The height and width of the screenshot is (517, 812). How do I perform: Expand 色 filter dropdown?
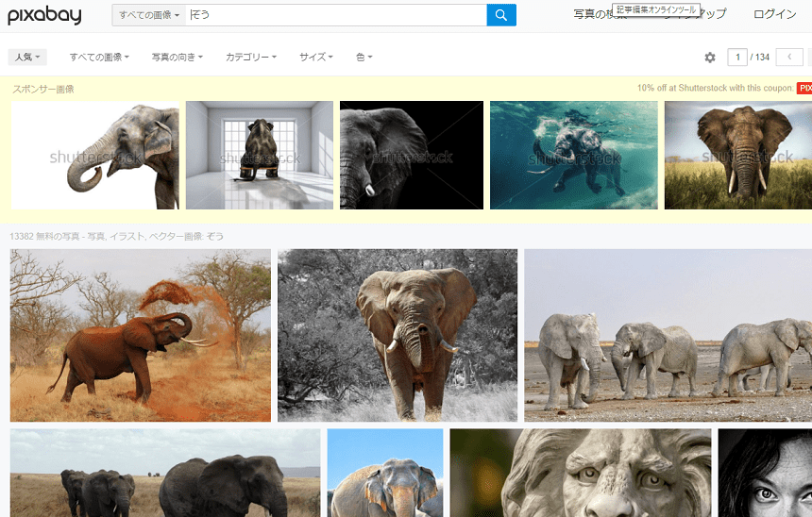click(364, 57)
